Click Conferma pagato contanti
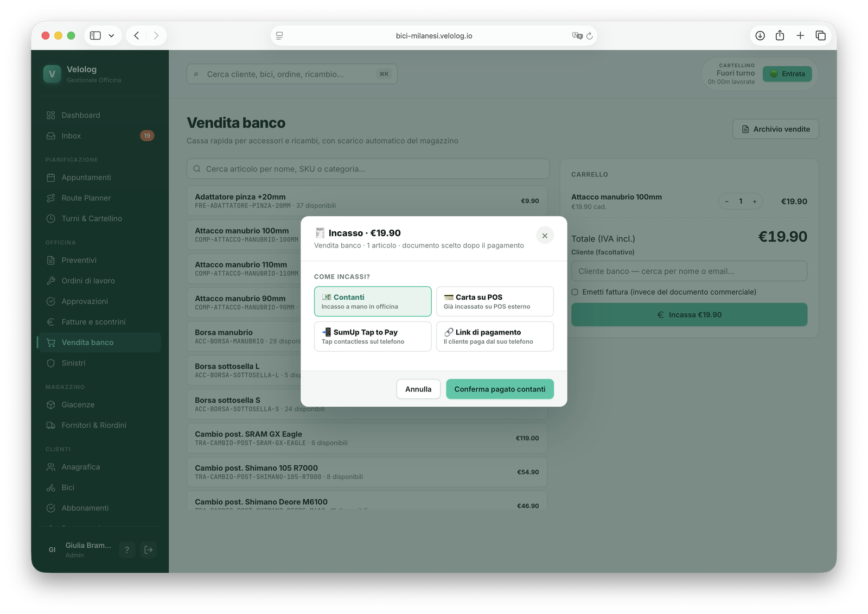This screenshot has width=868, height=614. coord(500,389)
